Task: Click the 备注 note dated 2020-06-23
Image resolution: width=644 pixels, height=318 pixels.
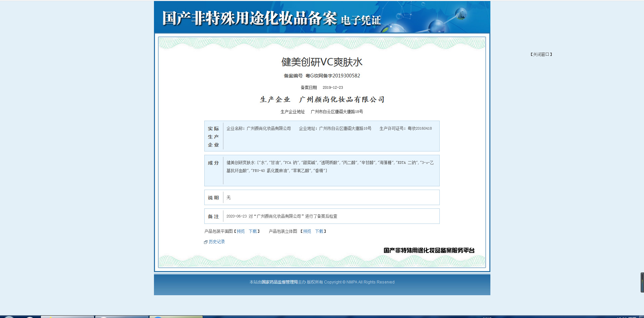Action: click(282, 216)
